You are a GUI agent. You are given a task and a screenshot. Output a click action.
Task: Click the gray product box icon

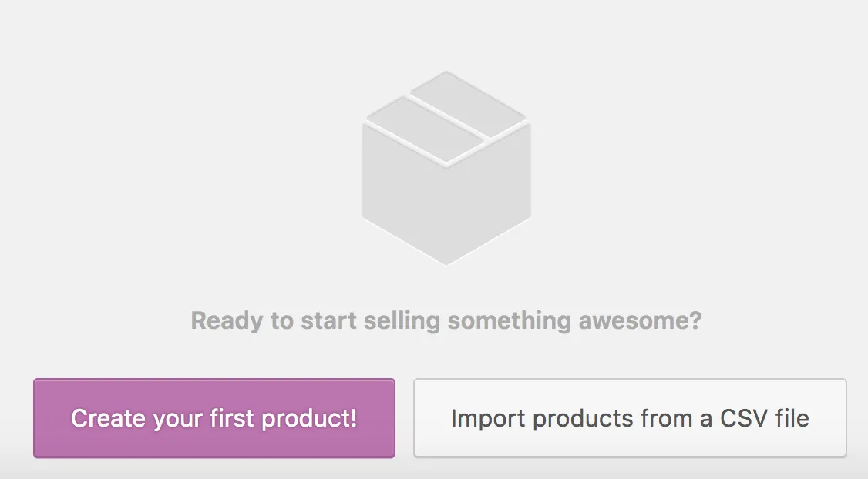point(446,168)
